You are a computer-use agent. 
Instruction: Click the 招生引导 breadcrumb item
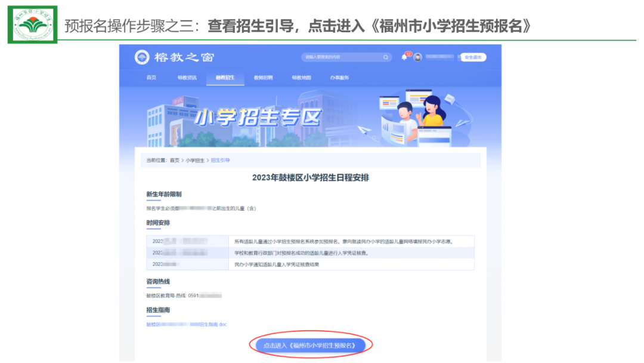click(x=220, y=161)
